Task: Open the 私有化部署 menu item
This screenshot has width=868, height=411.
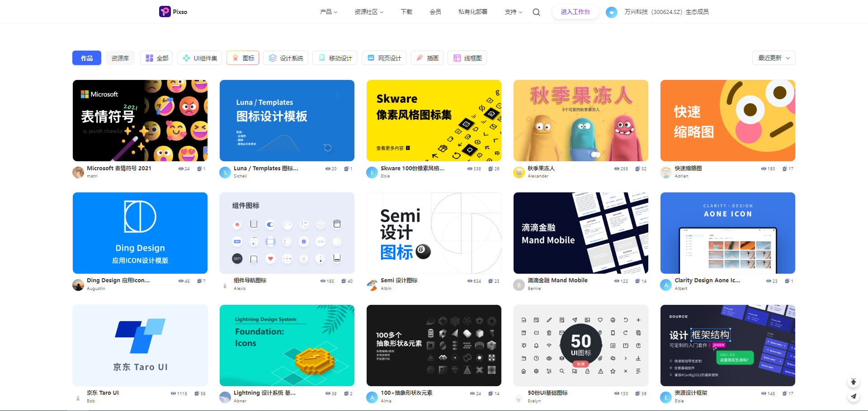Action: click(473, 12)
